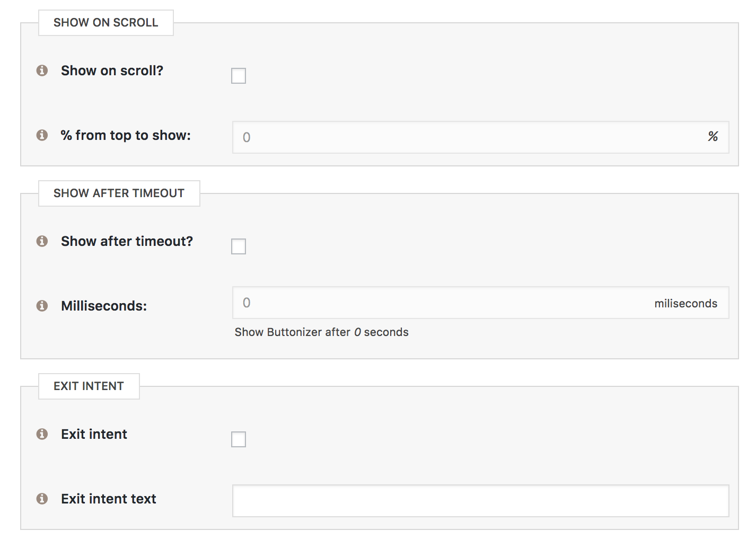The height and width of the screenshot is (548, 756).
Task: Click into the Milliseconds number field
Action: coord(440,303)
